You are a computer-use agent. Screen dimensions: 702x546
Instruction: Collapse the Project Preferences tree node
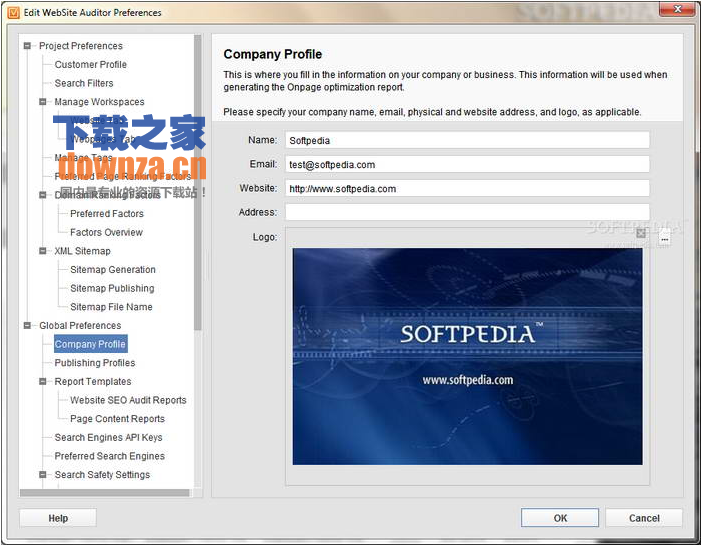tap(27, 46)
